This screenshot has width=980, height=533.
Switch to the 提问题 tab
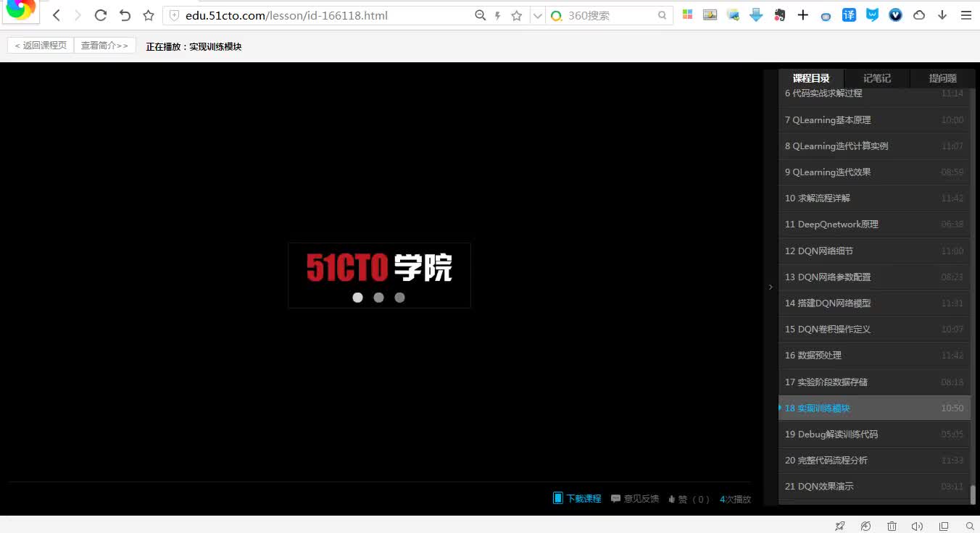[x=942, y=78]
